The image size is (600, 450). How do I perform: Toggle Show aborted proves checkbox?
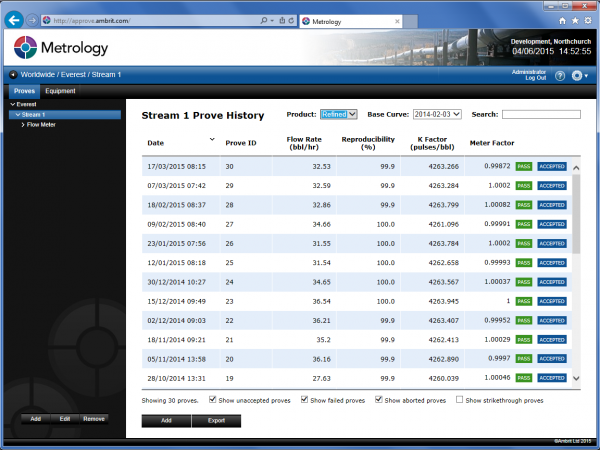point(378,399)
